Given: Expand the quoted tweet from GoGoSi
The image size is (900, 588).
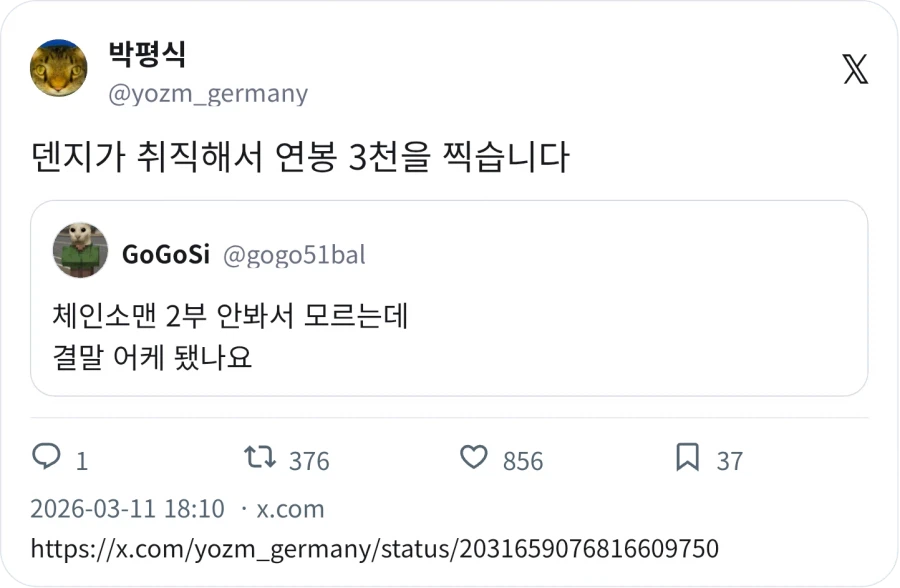Looking at the screenshot, I should click(x=450, y=300).
